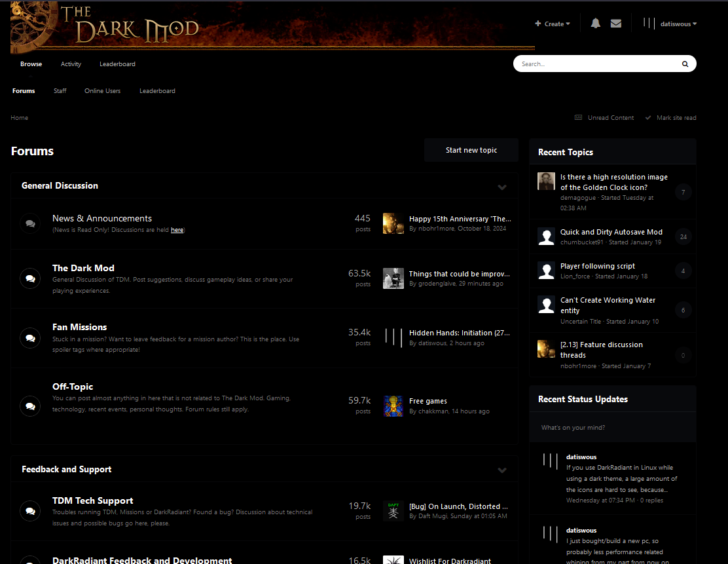The height and width of the screenshot is (564, 728).
Task: Open the Off-Topic forum
Action: (73, 386)
